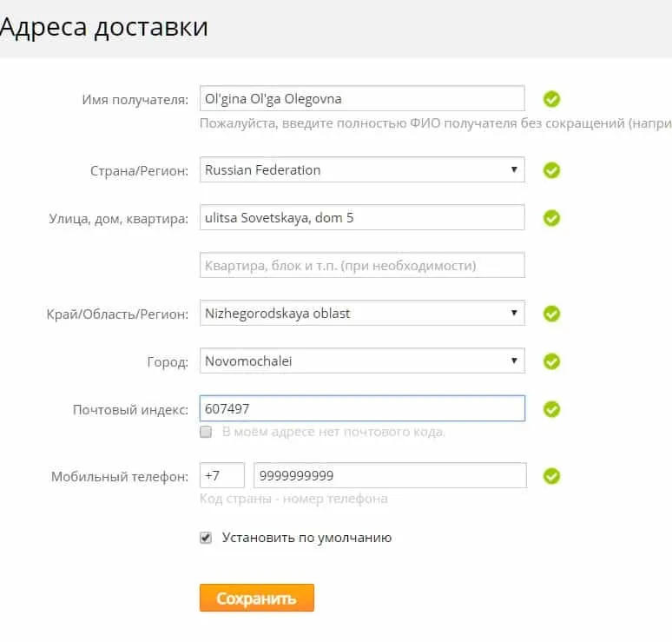Expand the Край/Область/Регион dropdown
672x642 pixels.
click(x=362, y=313)
